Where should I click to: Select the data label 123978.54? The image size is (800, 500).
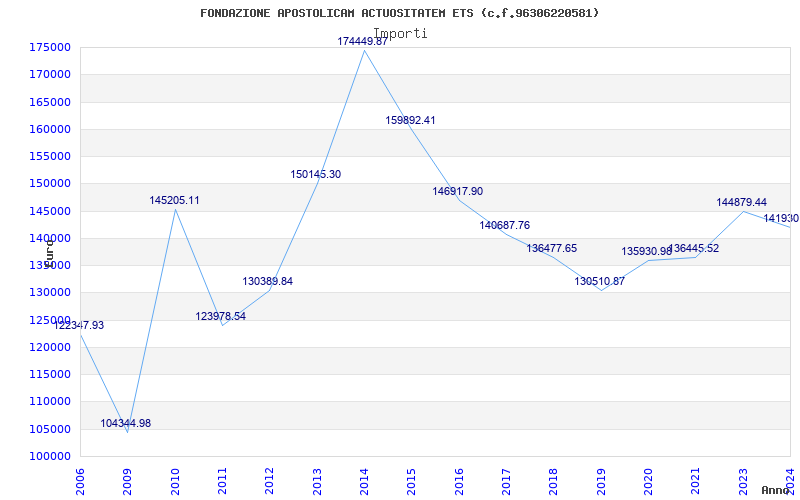pyautogui.click(x=220, y=316)
